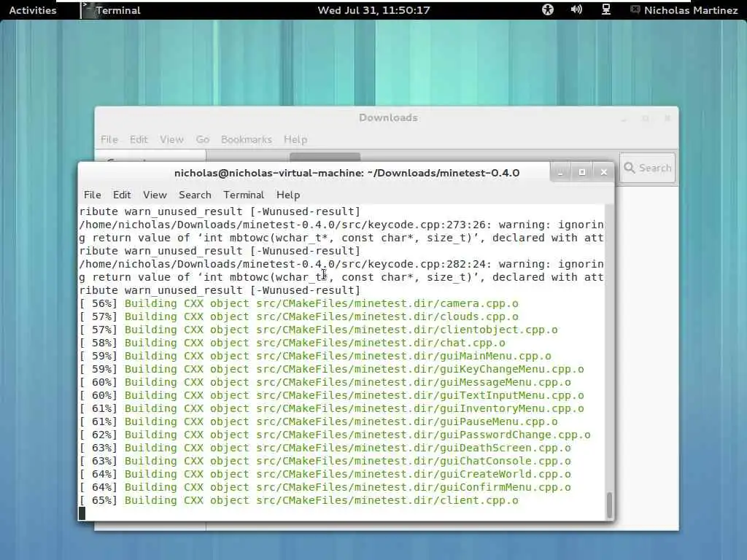Click the line building guiDeathScreen.cpp.o

(x=325, y=448)
